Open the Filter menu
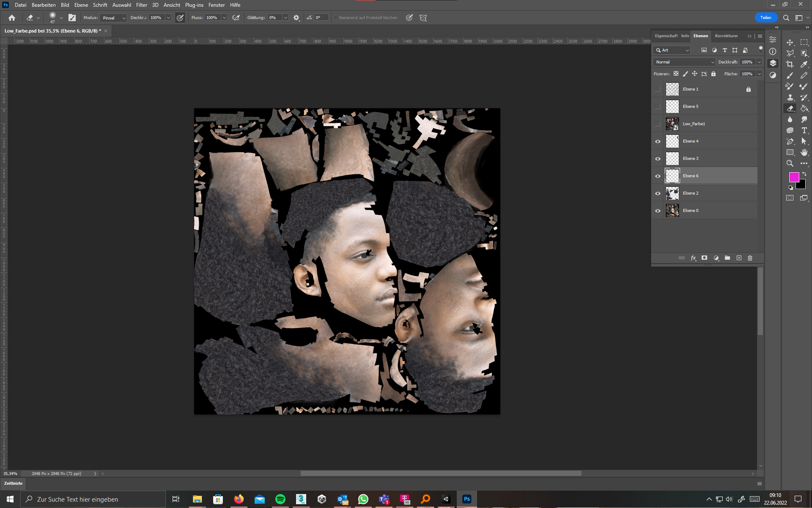The height and width of the screenshot is (508, 812). point(141,5)
